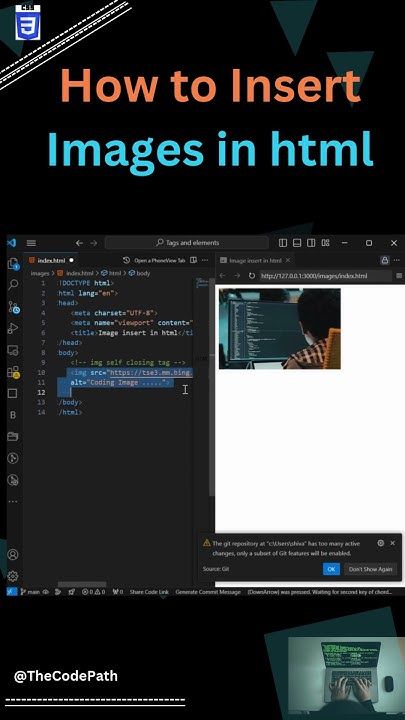Toggle the primary side bar layout icon
405x720 pixels.
pos(283,242)
